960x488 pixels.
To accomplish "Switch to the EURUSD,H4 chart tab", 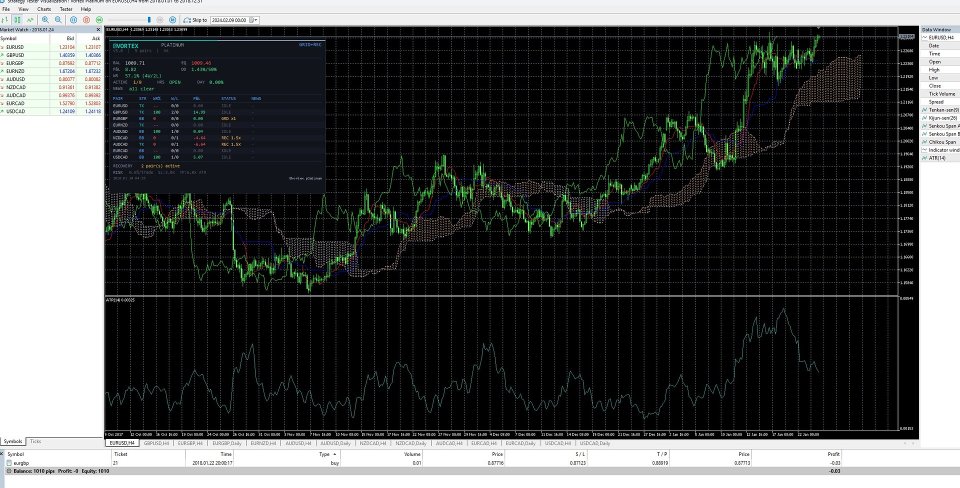I will [122, 443].
